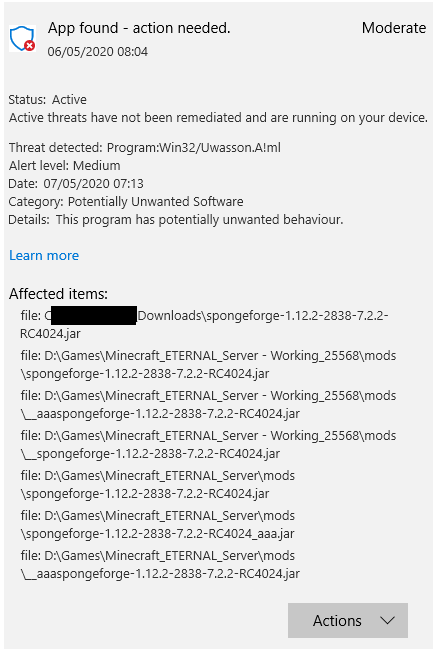Select the spongeforge RC4024_aaa.jar file entry

pos(158,524)
